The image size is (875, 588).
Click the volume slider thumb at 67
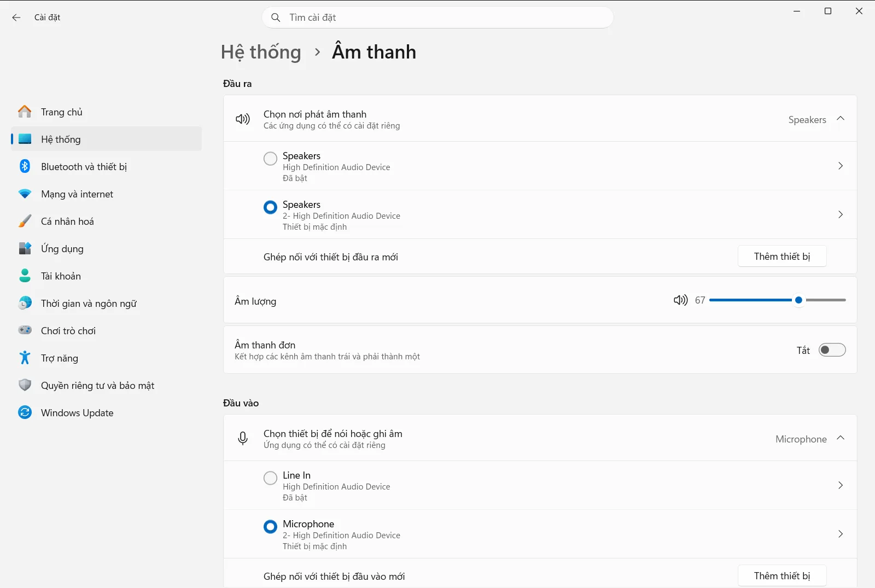(798, 300)
